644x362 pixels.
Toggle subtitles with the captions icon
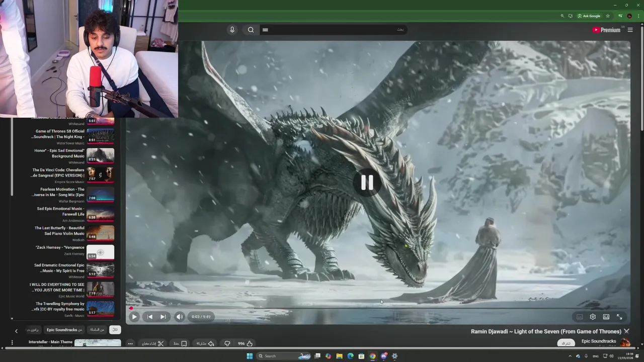pos(580,317)
